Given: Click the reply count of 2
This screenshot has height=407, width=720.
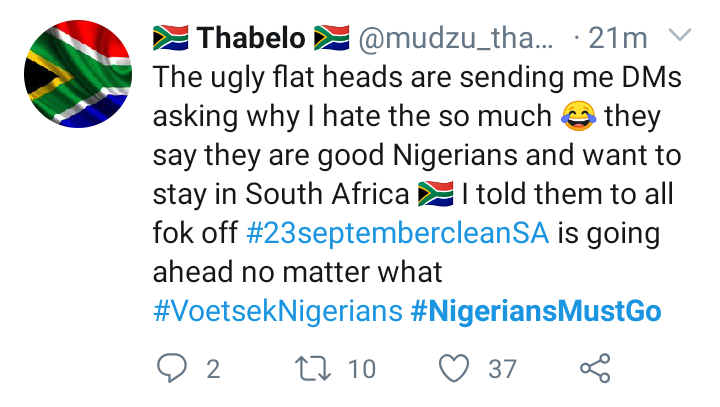Looking at the screenshot, I should point(212,370).
